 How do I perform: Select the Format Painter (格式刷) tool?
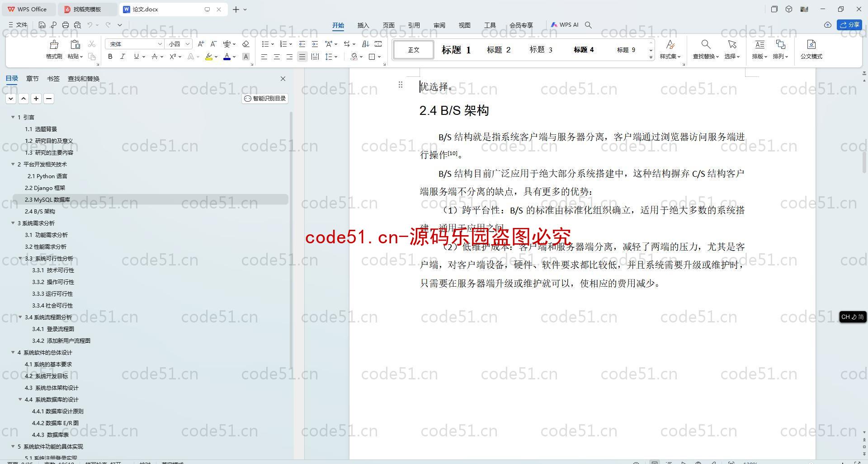[54, 50]
